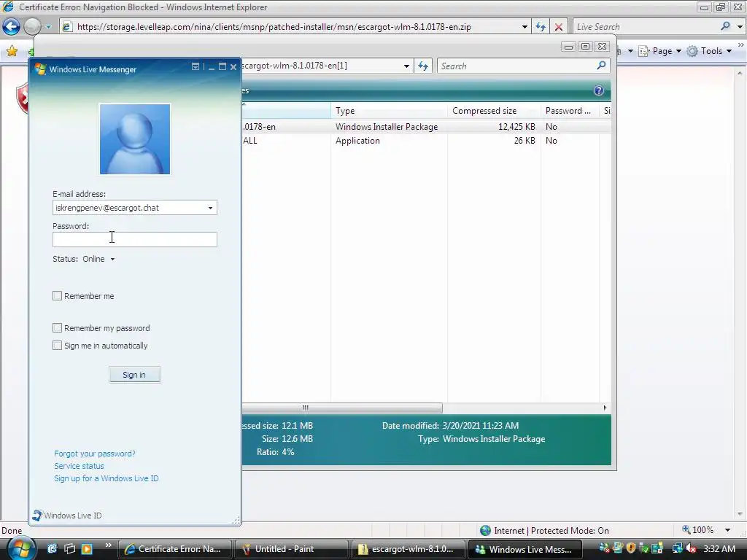
Task: Click the Internet Explorer Back button
Action: [x=11, y=27]
